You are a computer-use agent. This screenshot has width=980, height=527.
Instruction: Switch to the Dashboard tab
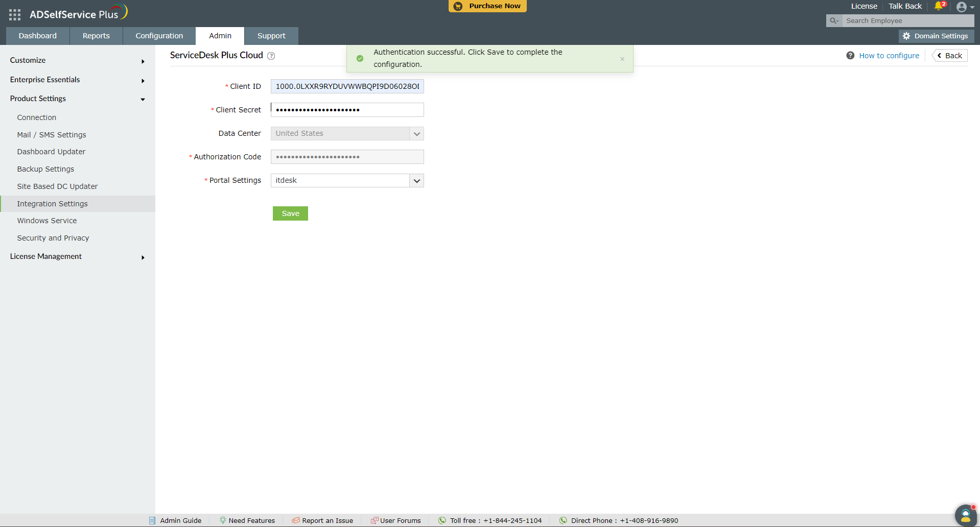37,36
